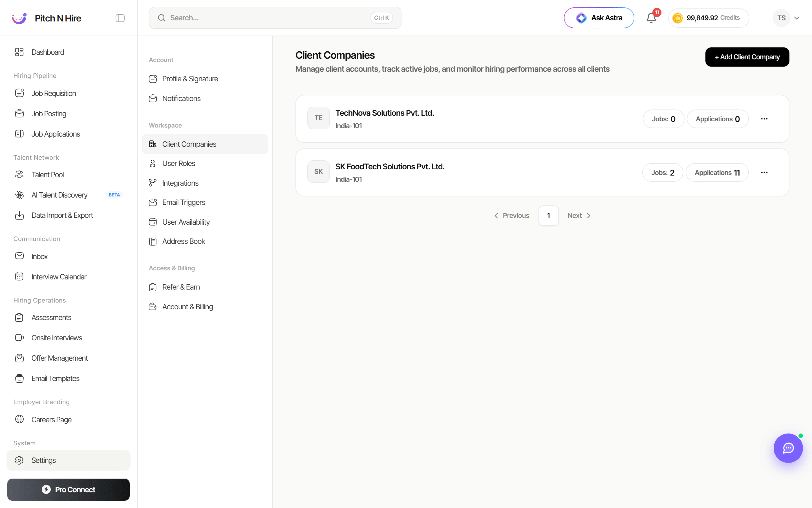Click the Inbox envelope icon
The height and width of the screenshot is (508, 812).
click(19, 256)
